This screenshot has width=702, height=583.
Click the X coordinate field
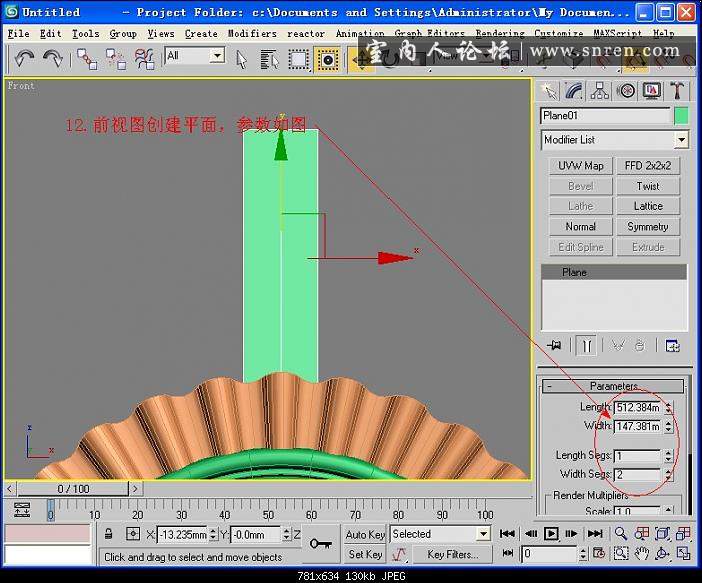pos(183,535)
